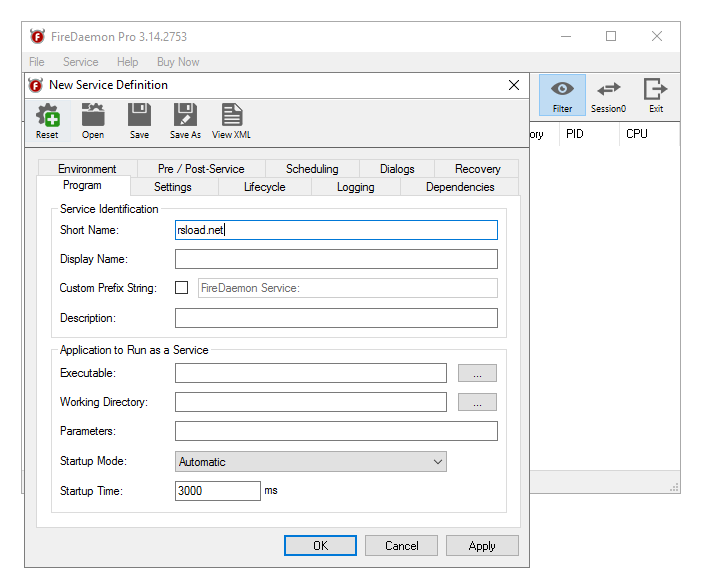Open the File menu
Screen dimensions: 709x578
37,62
